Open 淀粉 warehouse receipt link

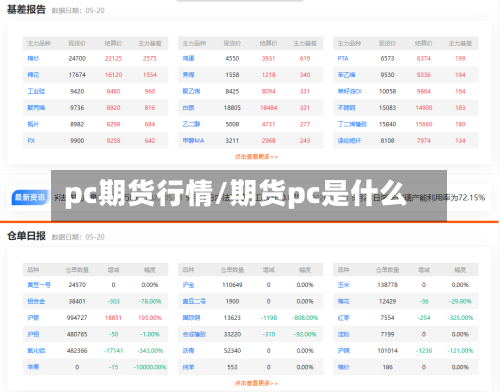343,334
